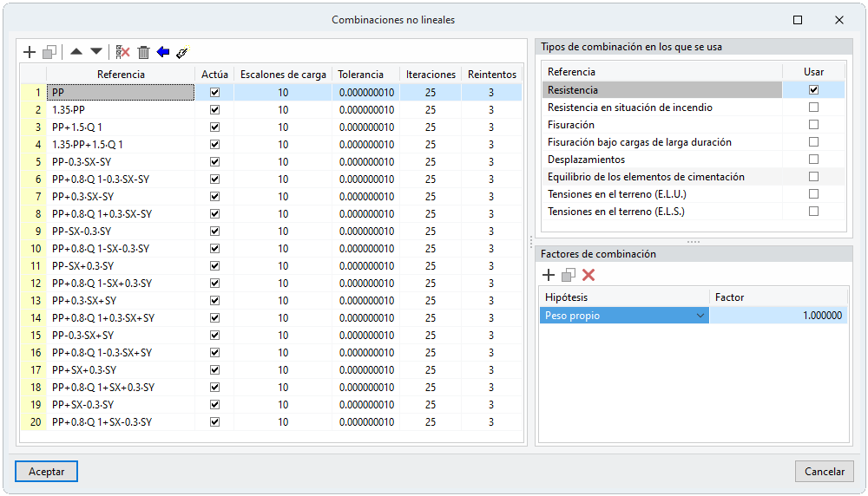Open the Peso propio hypothesis dropdown
Screen dimensions: 868x496
pos(700,316)
